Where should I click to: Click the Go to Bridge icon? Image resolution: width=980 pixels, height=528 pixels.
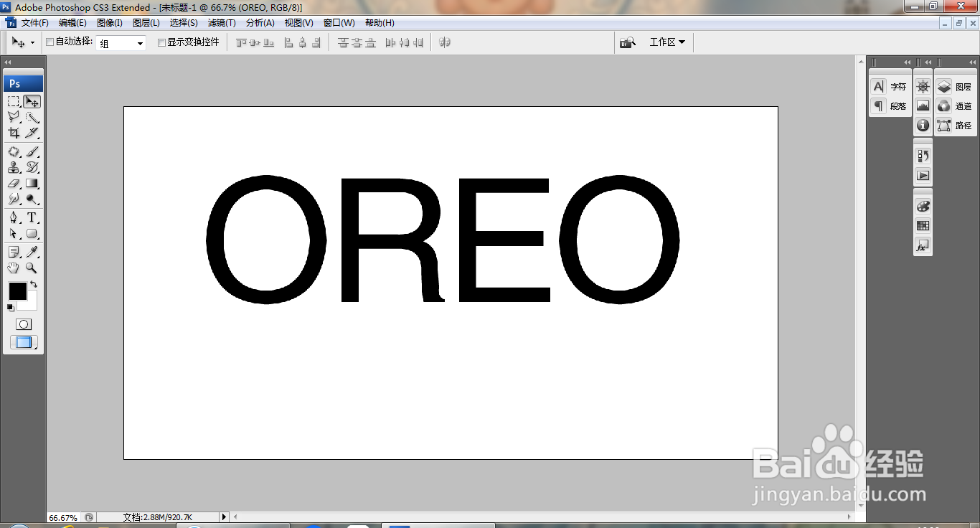tap(628, 42)
